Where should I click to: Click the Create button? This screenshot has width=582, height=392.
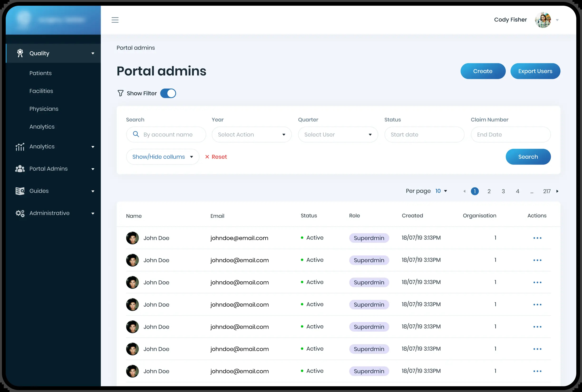pos(483,71)
